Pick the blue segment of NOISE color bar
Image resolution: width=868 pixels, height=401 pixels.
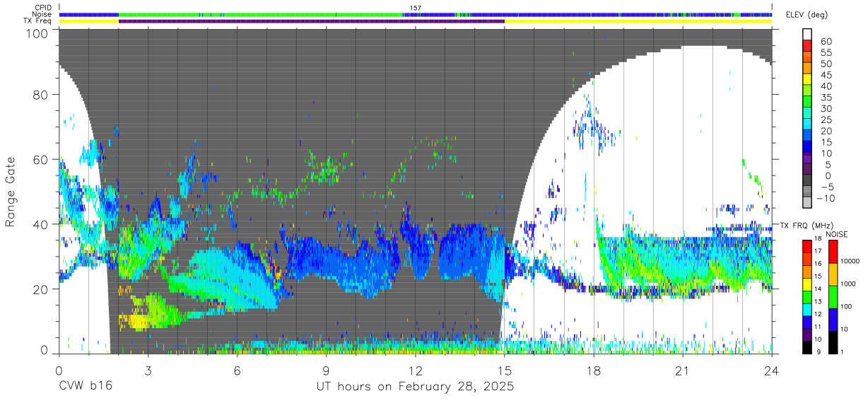(x=832, y=319)
